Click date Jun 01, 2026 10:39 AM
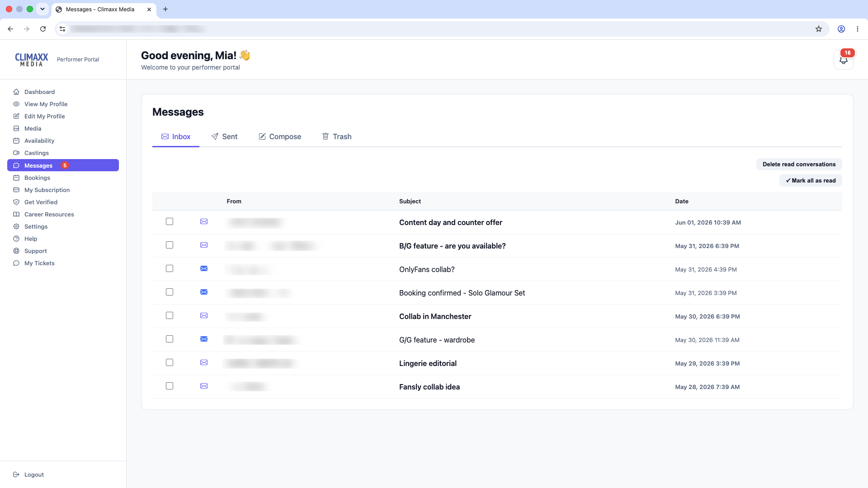This screenshot has width=868, height=488. tap(708, 222)
